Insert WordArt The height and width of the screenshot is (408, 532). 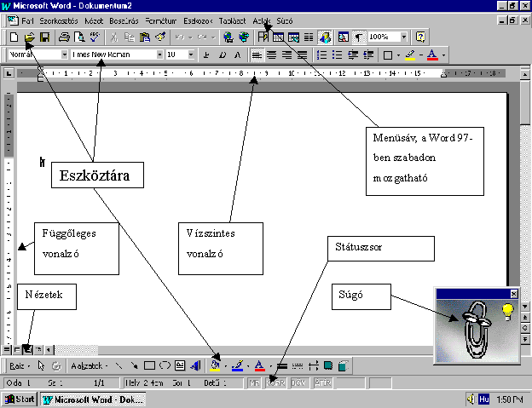(195, 366)
